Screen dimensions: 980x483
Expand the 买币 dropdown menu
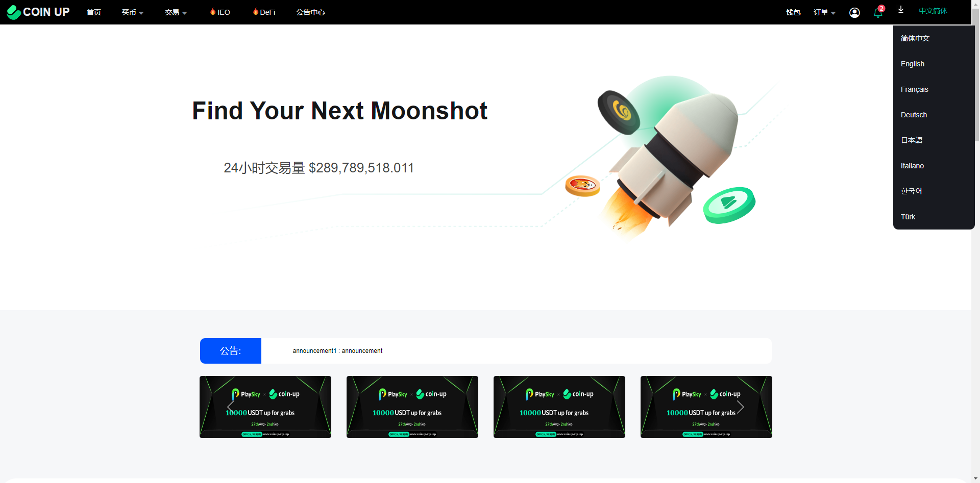coord(133,12)
